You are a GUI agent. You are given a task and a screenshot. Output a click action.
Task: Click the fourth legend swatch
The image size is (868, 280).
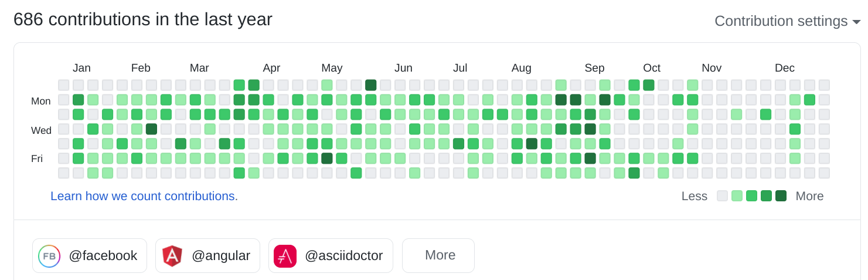(766, 196)
